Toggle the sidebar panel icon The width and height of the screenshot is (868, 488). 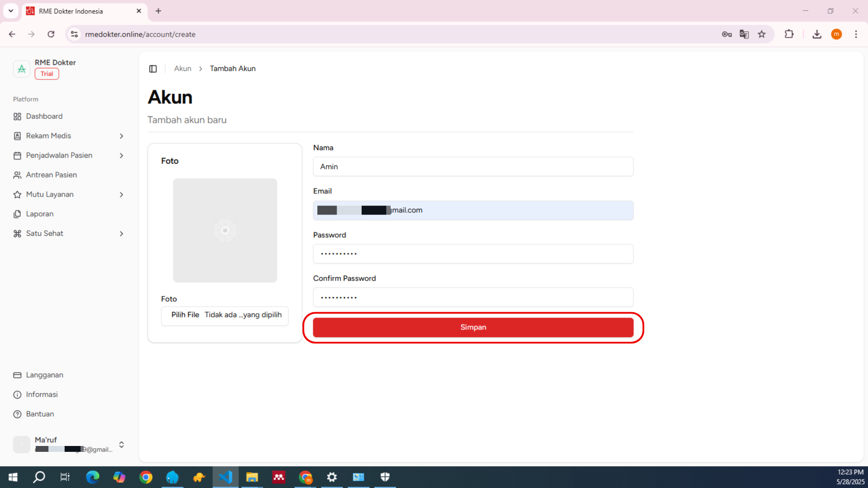coord(153,69)
